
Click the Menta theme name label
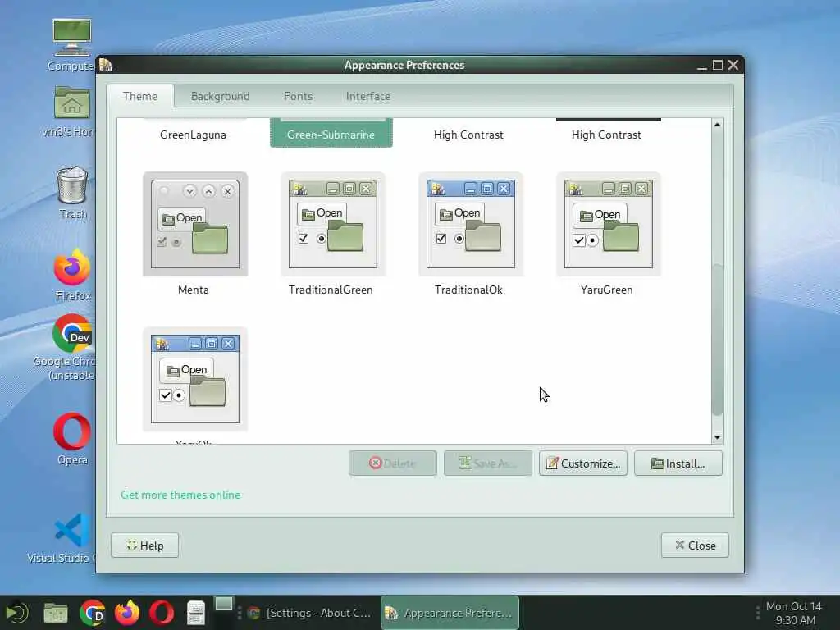(194, 290)
